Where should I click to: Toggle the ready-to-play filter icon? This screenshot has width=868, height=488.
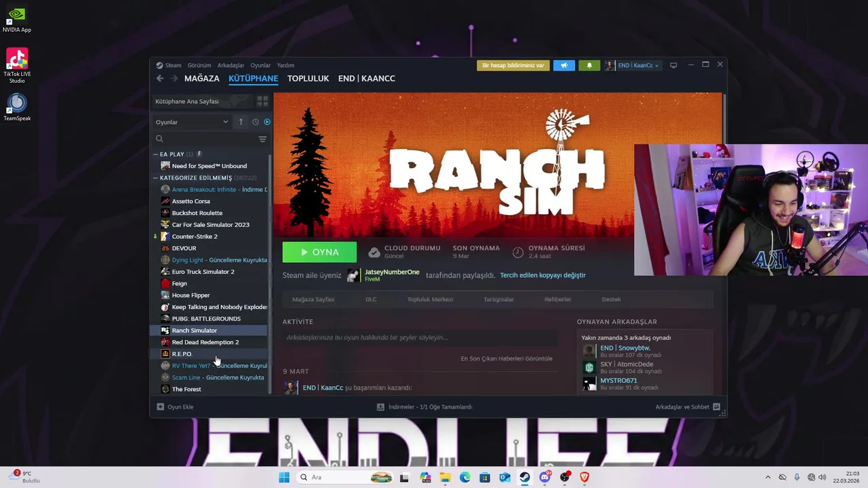click(x=267, y=122)
